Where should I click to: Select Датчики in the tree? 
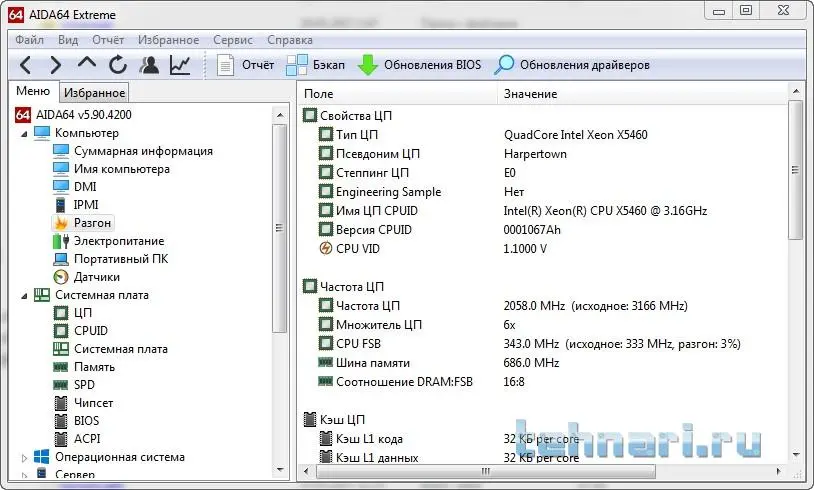tap(96, 277)
